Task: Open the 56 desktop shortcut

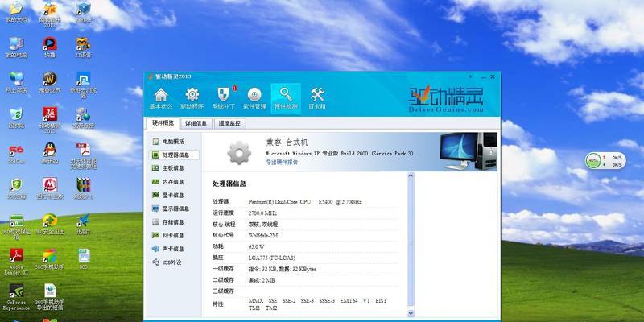Action: tap(16, 153)
